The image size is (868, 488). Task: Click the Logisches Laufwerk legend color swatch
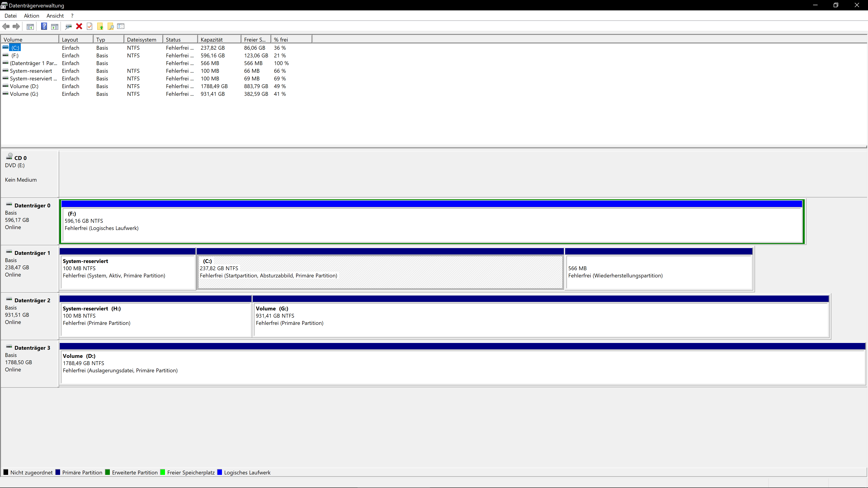pyautogui.click(x=220, y=472)
